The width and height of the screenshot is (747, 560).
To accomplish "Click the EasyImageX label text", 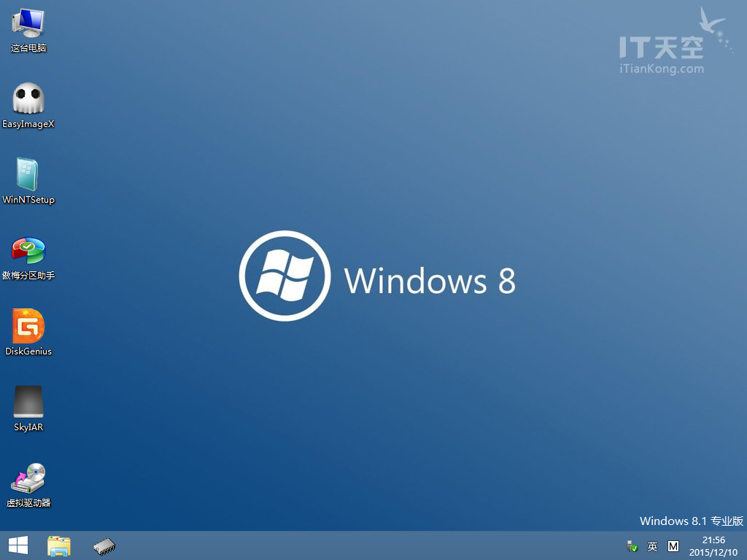I will point(28,124).
